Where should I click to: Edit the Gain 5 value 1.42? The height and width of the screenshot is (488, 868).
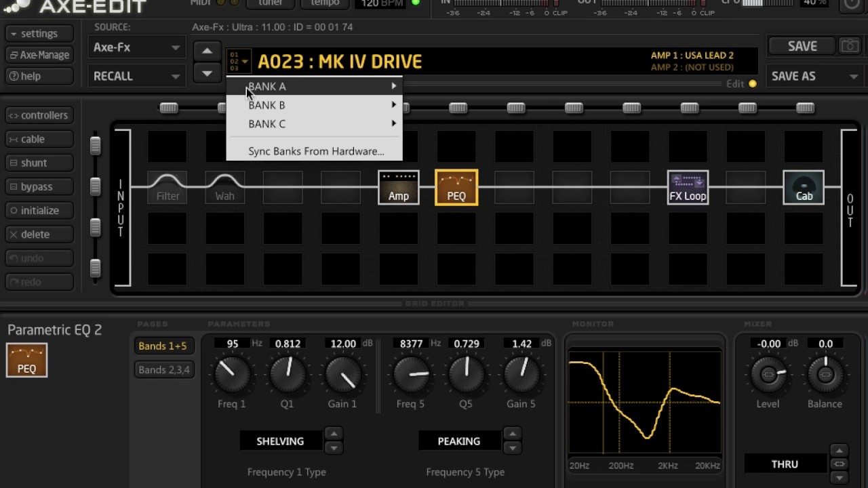[522, 344]
